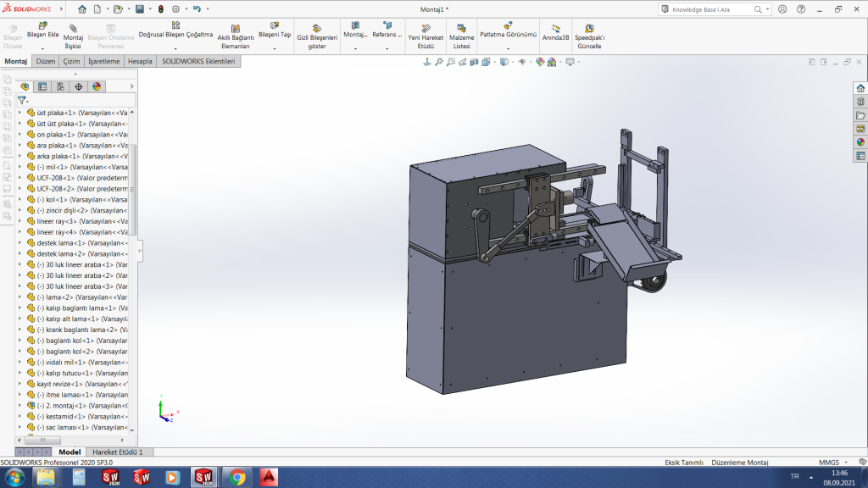
Task: Click the Speedpak'ı Güncelle icon
Action: tap(589, 28)
